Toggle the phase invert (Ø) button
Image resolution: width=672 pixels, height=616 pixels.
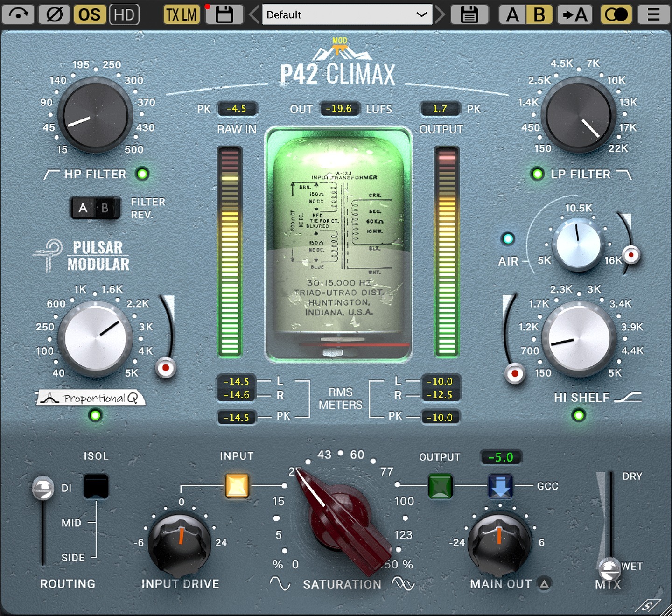point(54,14)
